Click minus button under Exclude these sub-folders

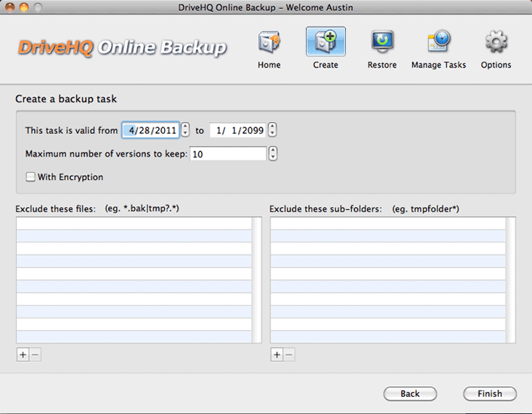[x=289, y=355]
